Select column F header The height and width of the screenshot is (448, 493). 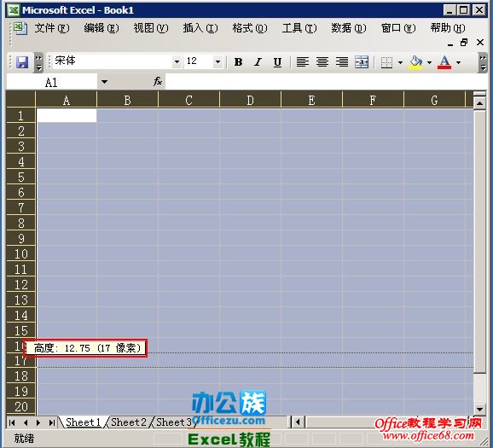tap(373, 101)
